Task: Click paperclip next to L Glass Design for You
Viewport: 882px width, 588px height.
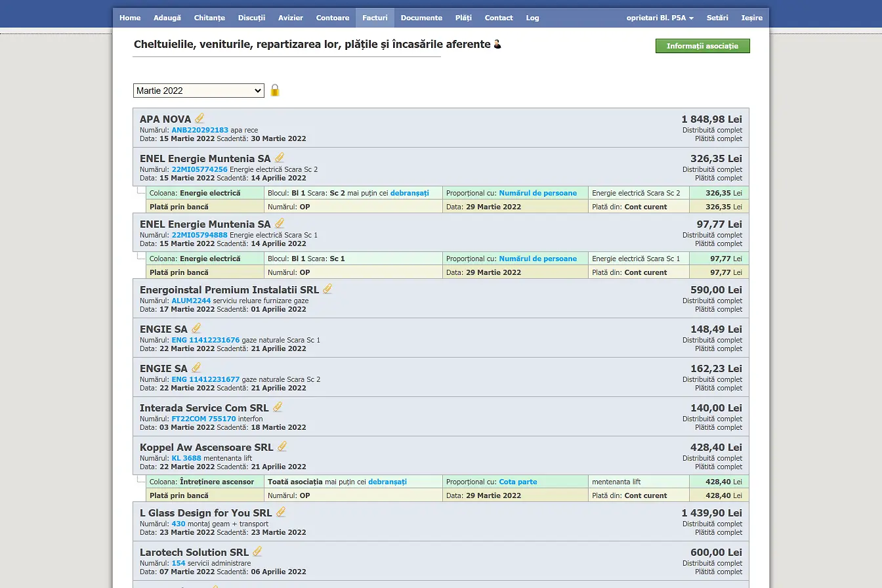Action: click(x=281, y=512)
